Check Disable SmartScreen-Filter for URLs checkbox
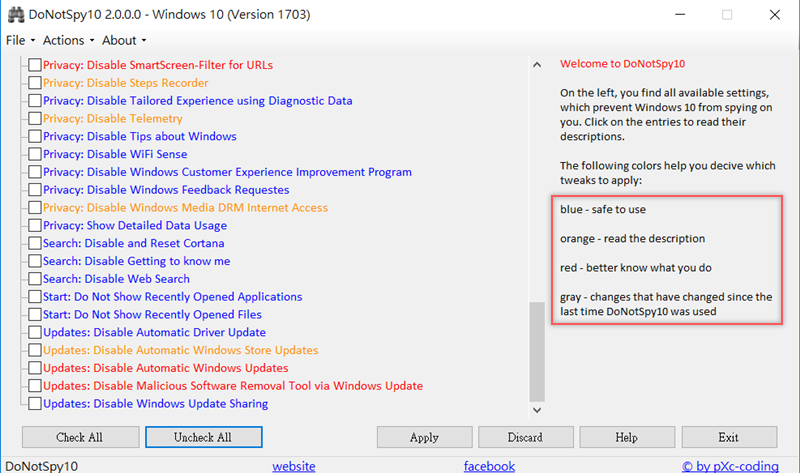The width and height of the screenshot is (800, 473). pyautogui.click(x=35, y=65)
